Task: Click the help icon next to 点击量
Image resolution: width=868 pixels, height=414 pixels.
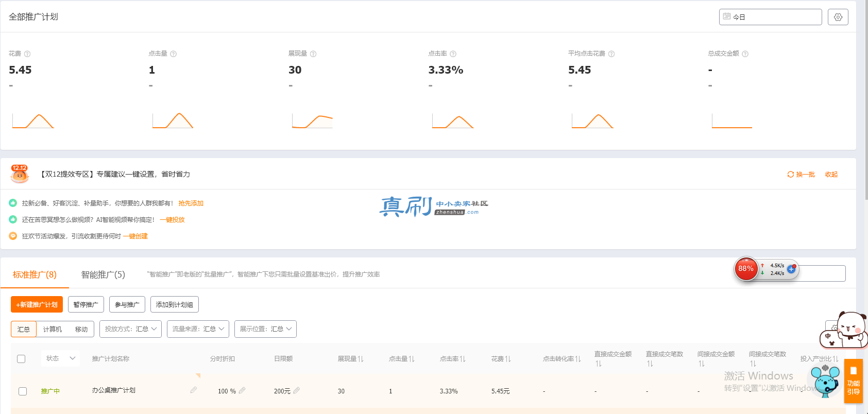Action: pos(174,54)
